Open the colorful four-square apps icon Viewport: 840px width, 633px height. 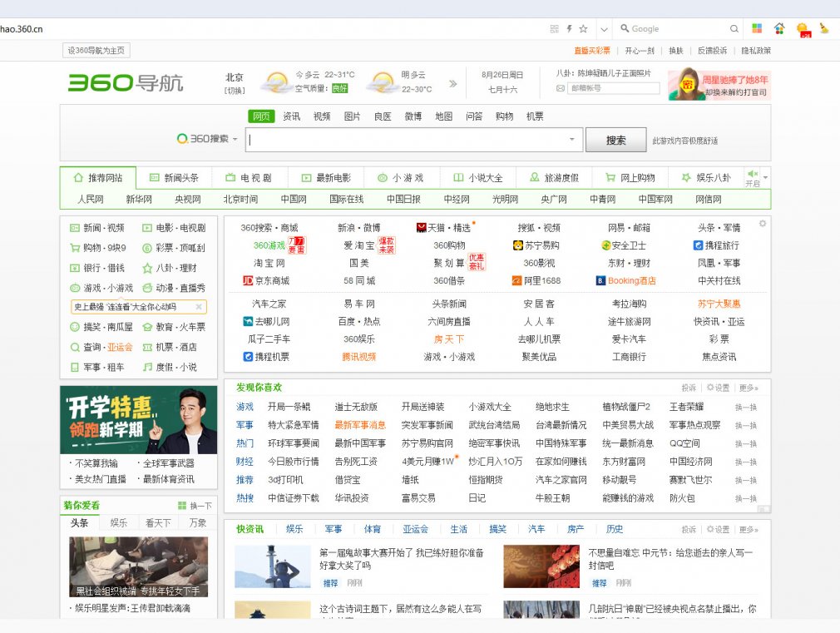pyautogui.click(x=757, y=28)
